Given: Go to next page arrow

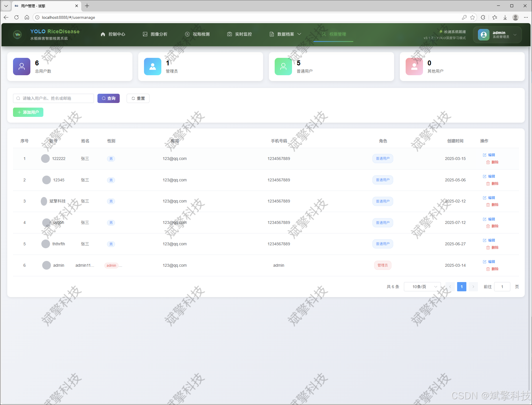Looking at the screenshot, I should tap(473, 287).
